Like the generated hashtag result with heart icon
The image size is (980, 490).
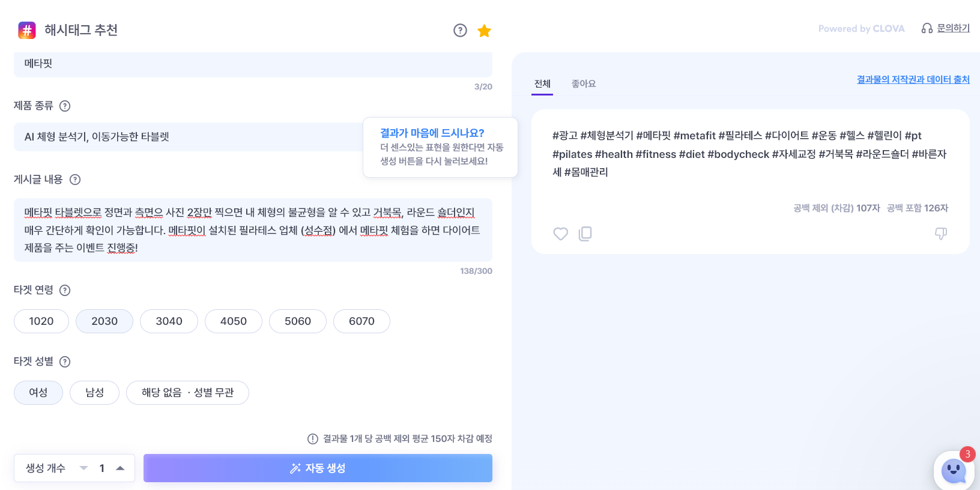tap(560, 234)
